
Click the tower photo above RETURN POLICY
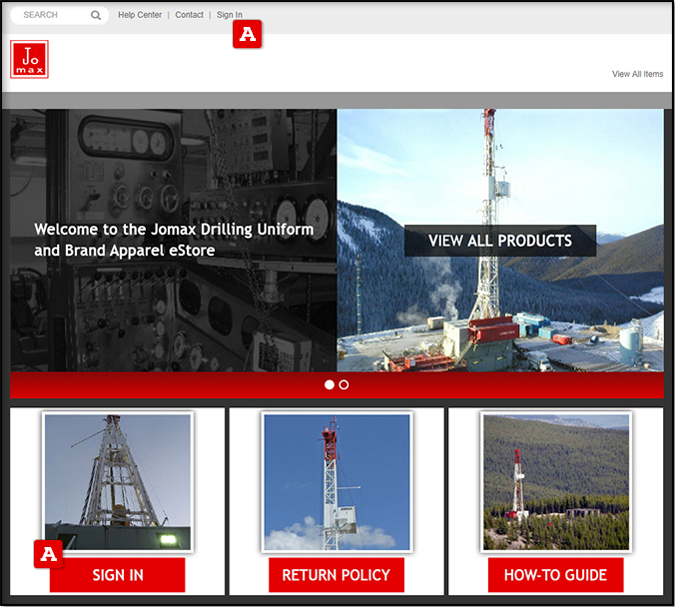pos(336,482)
